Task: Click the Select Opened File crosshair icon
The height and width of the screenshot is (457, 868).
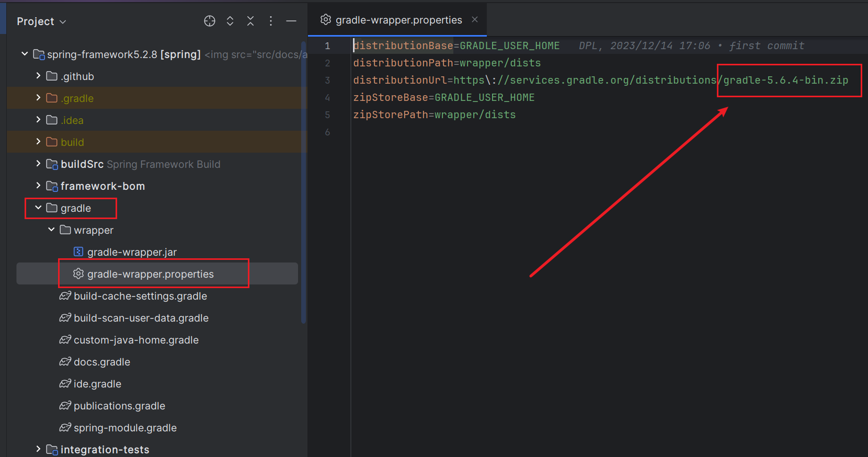Action: (x=210, y=21)
